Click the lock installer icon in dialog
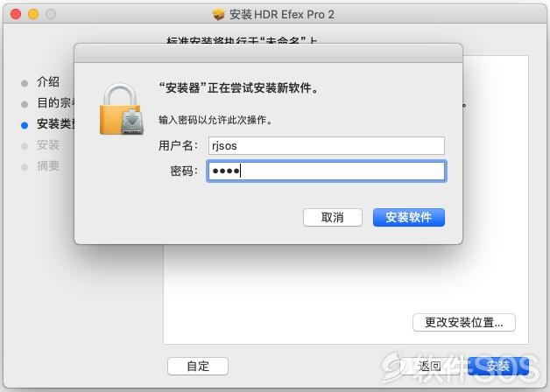 [122, 109]
